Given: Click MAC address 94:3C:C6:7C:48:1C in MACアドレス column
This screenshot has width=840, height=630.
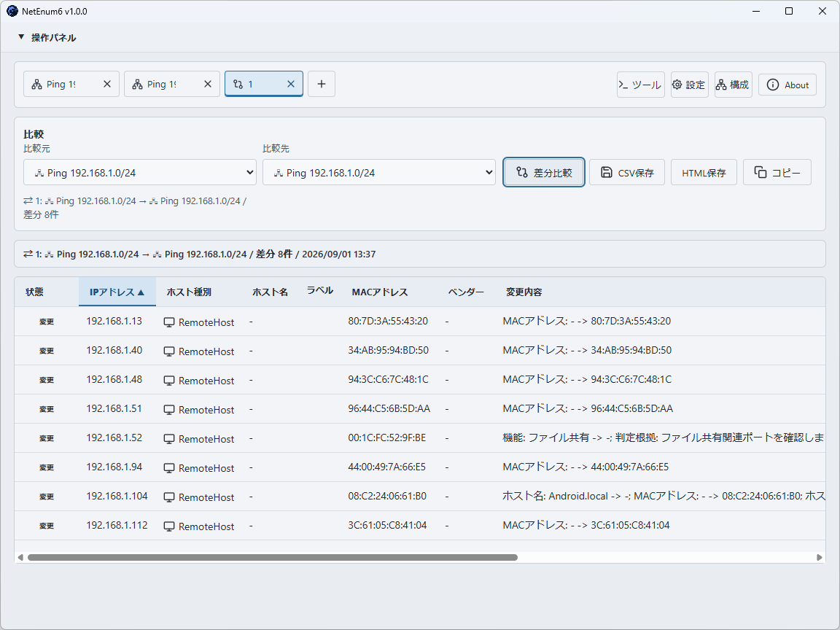Looking at the screenshot, I should tap(389, 379).
